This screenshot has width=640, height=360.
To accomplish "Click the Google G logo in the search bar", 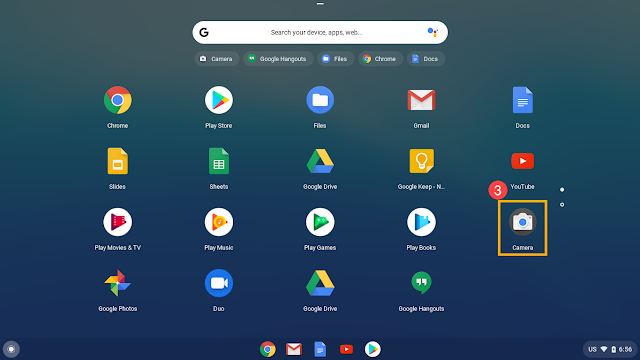I will point(204,32).
